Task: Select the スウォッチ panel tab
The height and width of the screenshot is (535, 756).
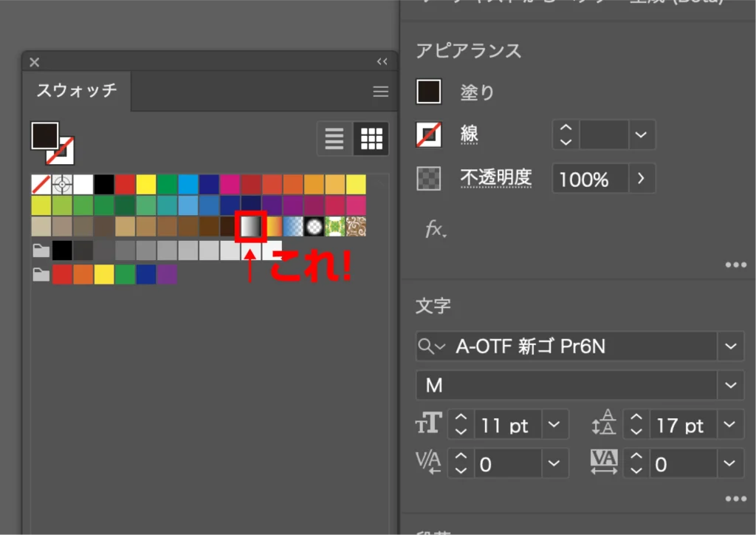Action: (x=77, y=91)
